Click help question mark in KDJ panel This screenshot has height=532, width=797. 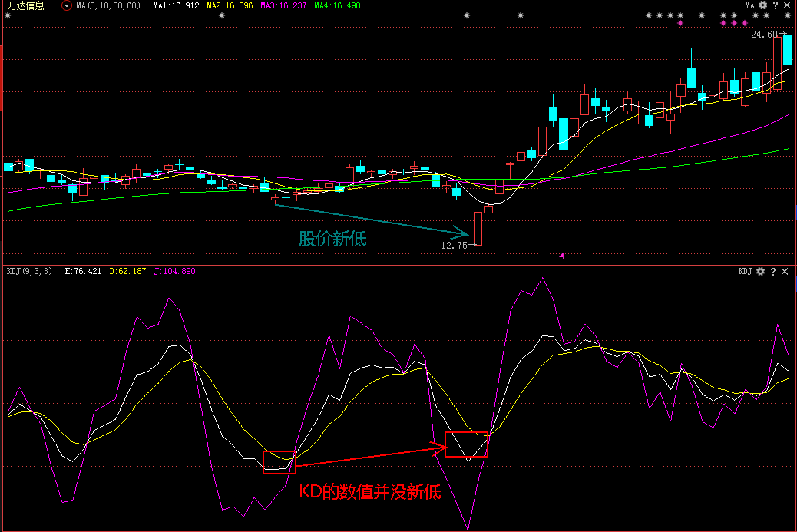click(773, 271)
